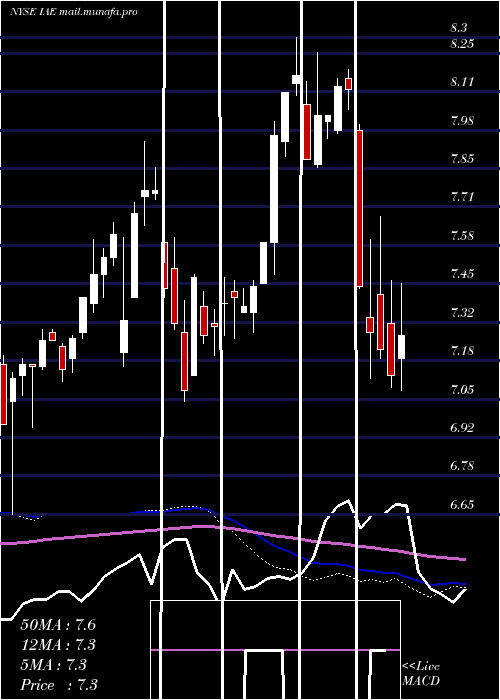Click the 7.85 price axis label
This screenshot has height=700, width=500.
pos(462,159)
